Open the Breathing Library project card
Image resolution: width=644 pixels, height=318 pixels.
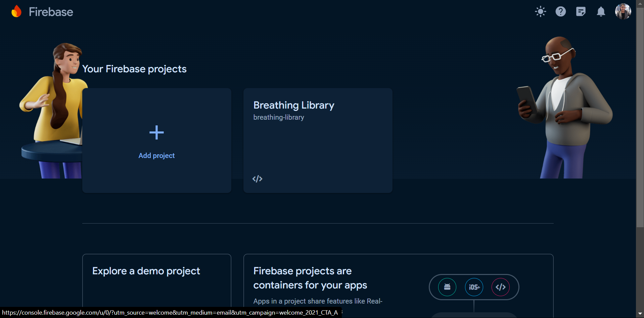click(x=318, y=141)
